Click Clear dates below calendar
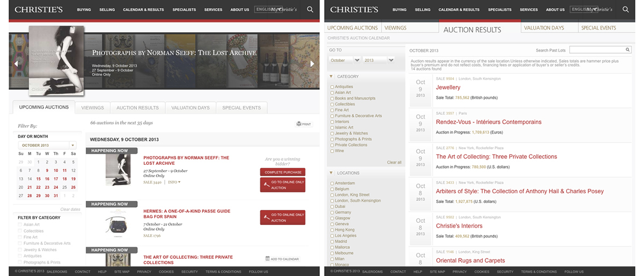644x276 pixels. point(70,209)
